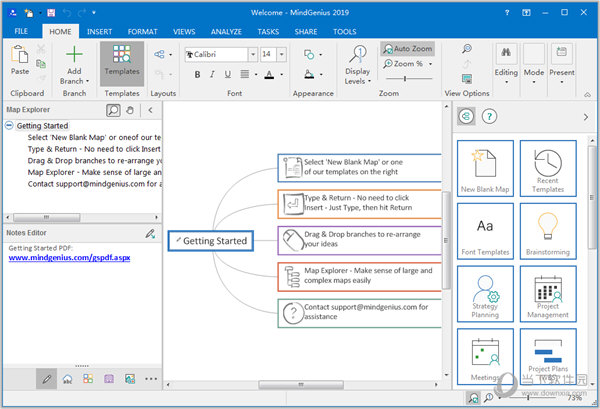Click the Editing binoculars icon
The width and height of the screenshot is (600, 409).
506,53
